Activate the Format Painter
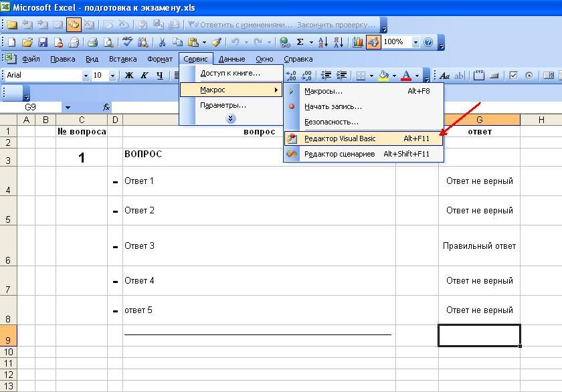562x392 pixels. pyautogui.click(x=216, y=41)
